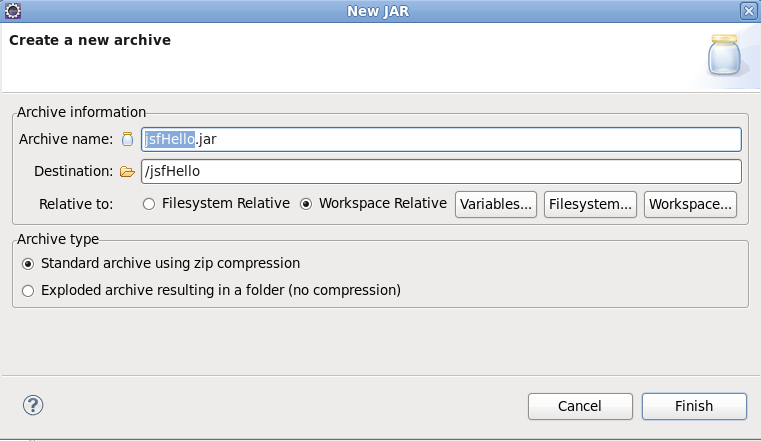Image resolution: width=761 pixels, height=441 pixels.
Task: Click the Relative to: label
Action: click(76, 204)
